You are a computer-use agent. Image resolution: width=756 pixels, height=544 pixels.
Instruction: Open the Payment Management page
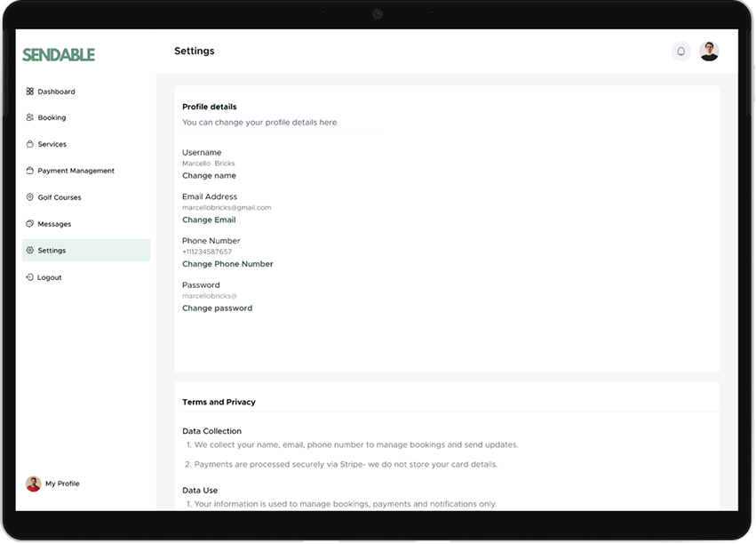click(x=76, y=171)
